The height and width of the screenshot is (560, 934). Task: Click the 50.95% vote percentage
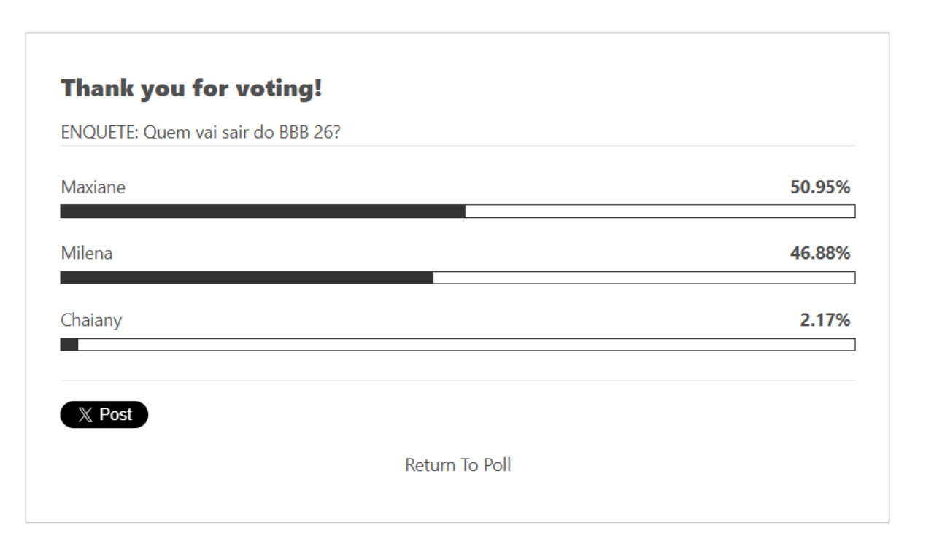[819, 187]
